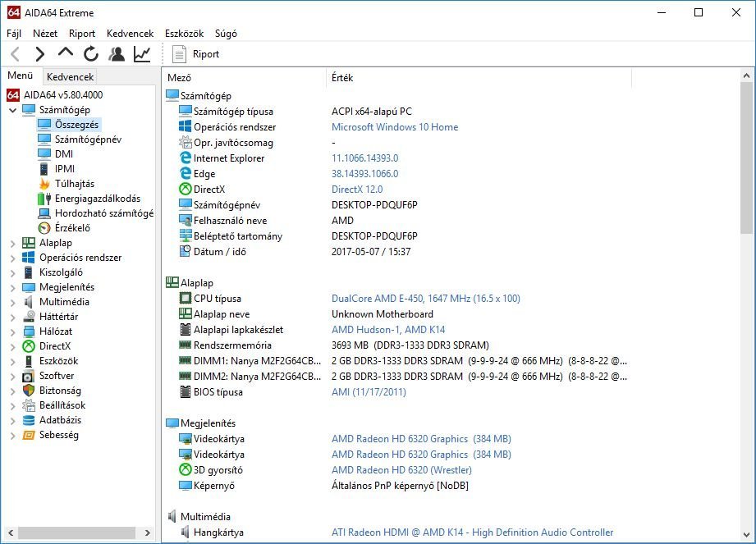Go up one level with the up arrow icon

(66, 53)
